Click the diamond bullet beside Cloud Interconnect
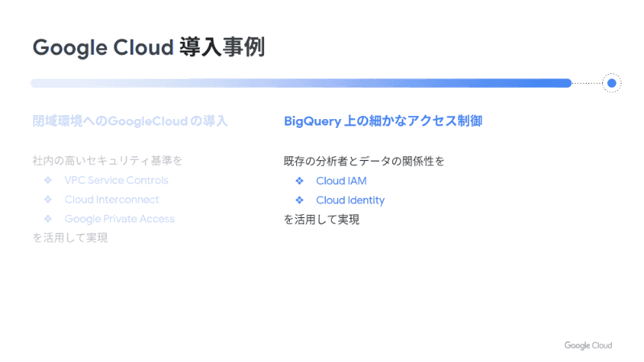 click(48, 200)
